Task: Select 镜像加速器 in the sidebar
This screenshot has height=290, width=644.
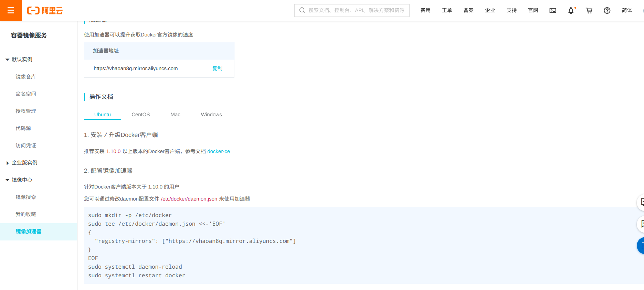Action: 38,232
